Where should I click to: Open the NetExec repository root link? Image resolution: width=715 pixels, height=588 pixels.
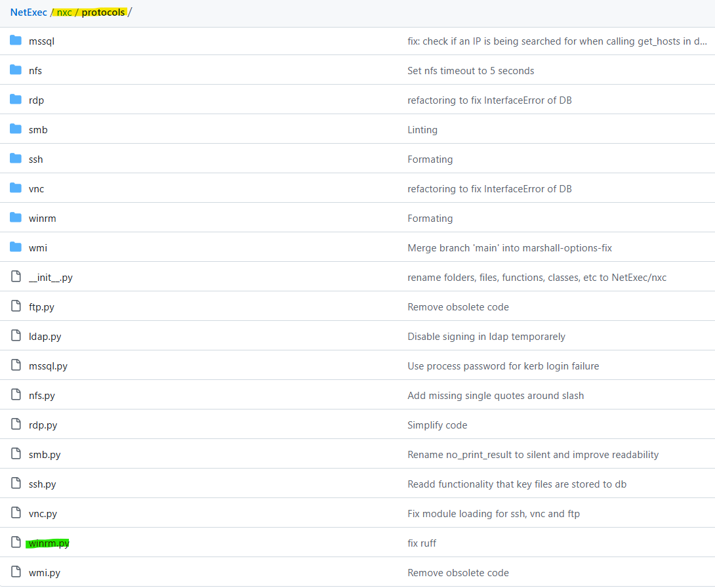tap(28, 12)
